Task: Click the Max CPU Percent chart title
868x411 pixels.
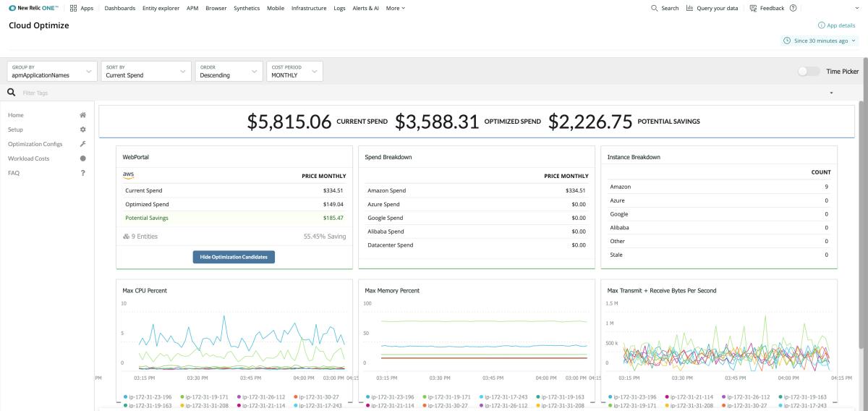Action: pos(145,291)
